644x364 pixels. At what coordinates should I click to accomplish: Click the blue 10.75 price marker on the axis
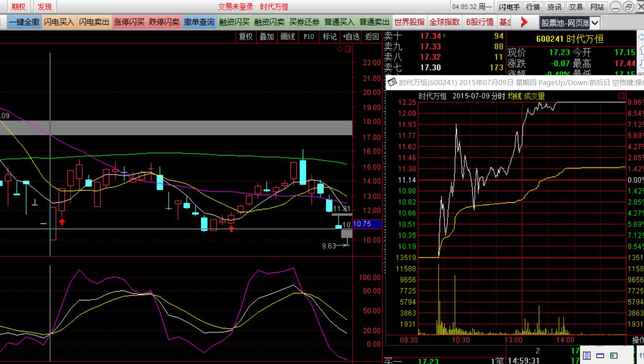pyautogui.click(x=362, y=224)
